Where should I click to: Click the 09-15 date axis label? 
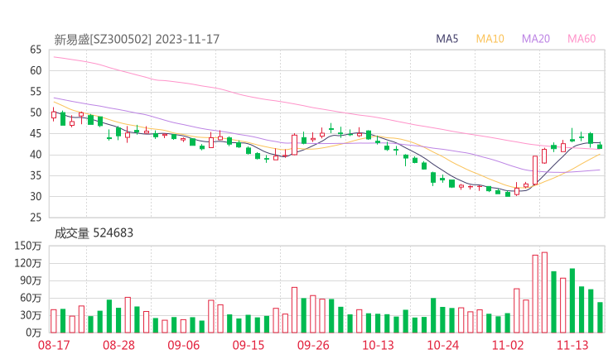[x=249, y=345]
